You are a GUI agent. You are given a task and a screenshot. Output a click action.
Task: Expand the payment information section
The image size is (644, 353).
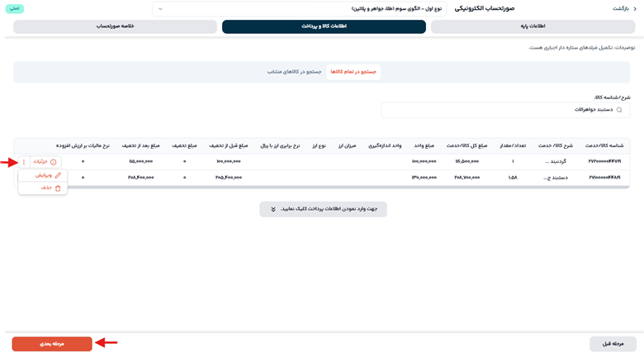pyautogui.click(x=322, y=209)
